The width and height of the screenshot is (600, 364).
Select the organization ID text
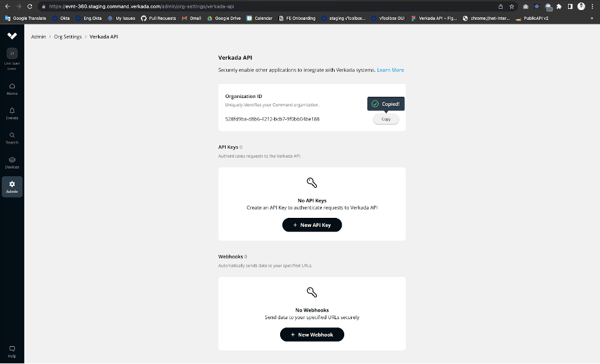(272, 119)
